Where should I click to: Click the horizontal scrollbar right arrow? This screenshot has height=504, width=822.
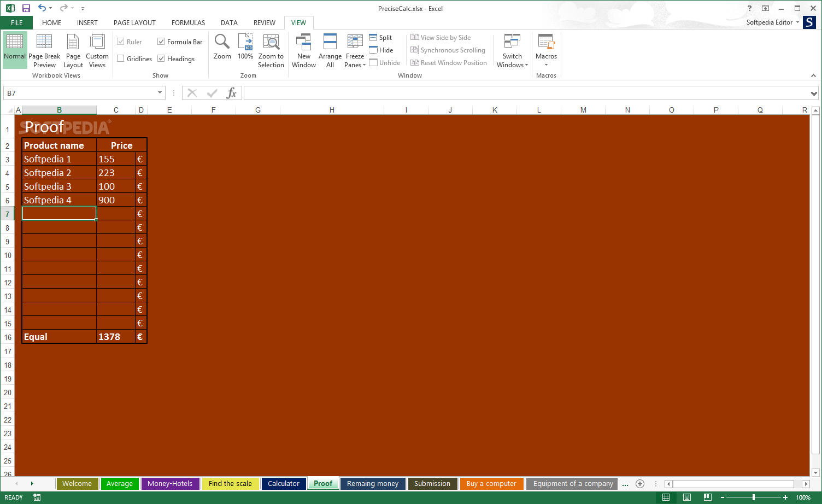pyautogui.click(x=806, y=484)
